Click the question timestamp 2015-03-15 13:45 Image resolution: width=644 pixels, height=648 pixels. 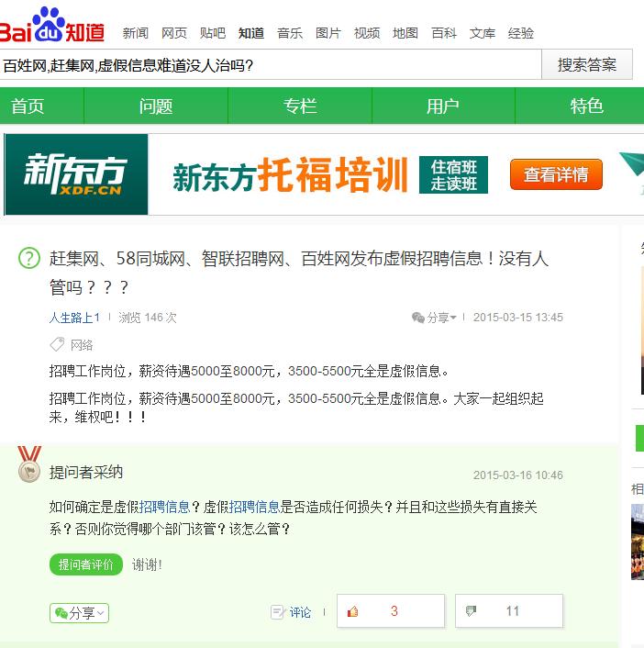pyautogui.click(x=518, y=318)
